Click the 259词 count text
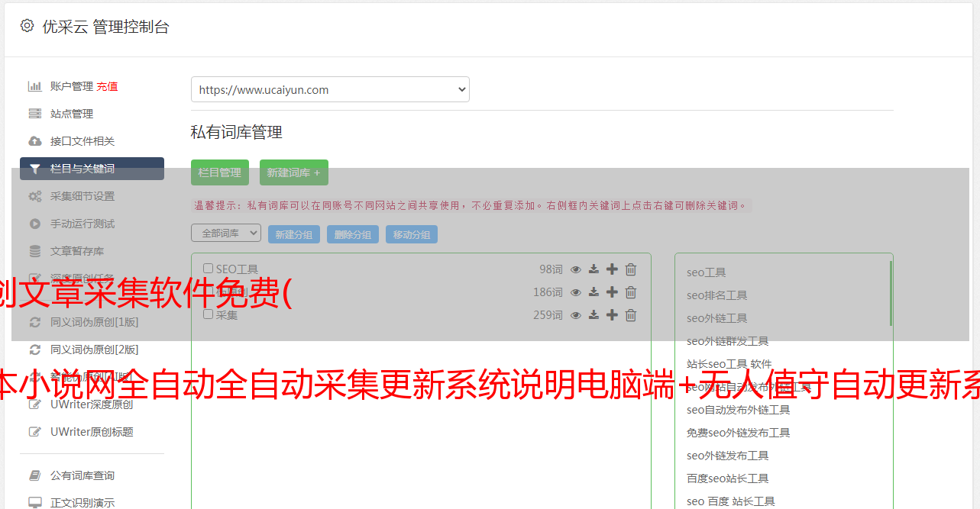Screen dimensions: 980x509 548,315
